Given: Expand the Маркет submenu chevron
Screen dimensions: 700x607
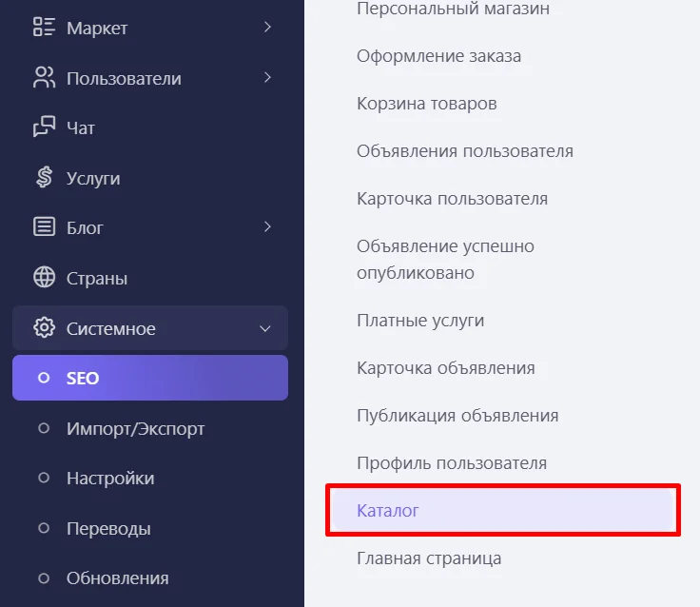Looking at the screenshot, I should point(267,28).
